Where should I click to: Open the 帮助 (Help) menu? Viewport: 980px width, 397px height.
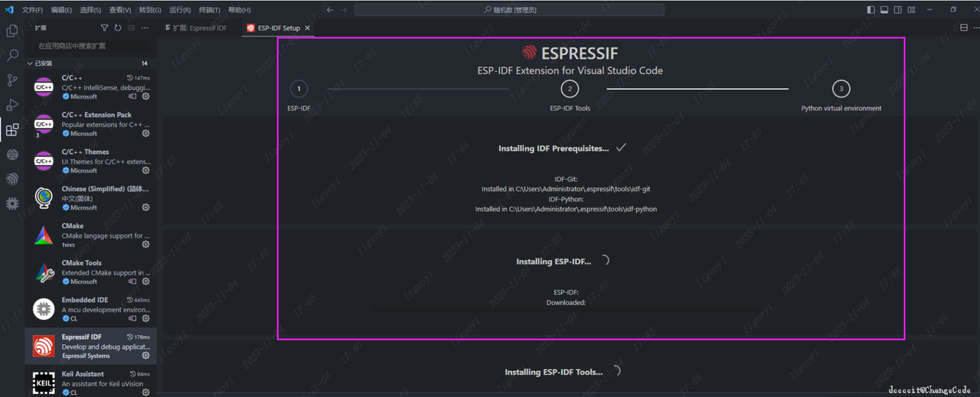point(239,10)
